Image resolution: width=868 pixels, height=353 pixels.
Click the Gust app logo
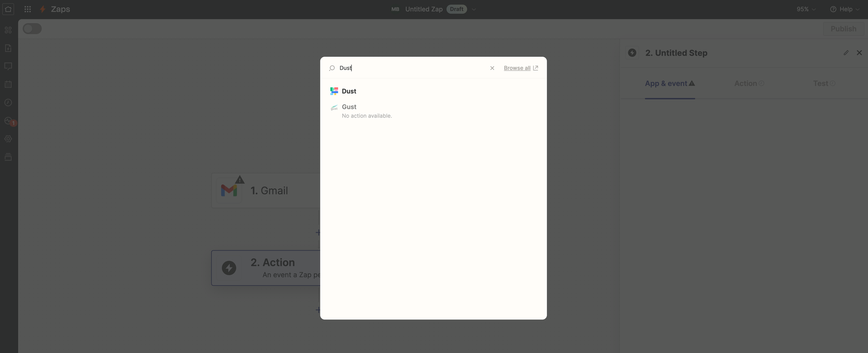(334, 107)
